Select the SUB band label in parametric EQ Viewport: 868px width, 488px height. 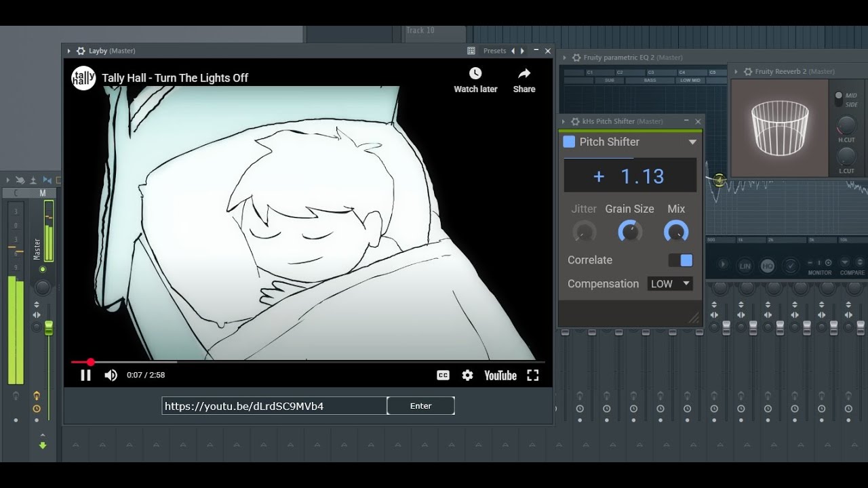tap(609, 81)
